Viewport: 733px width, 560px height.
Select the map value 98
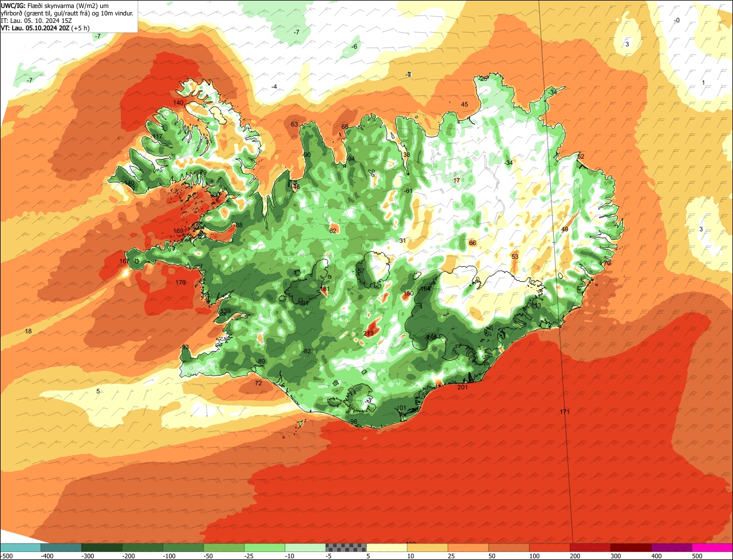pyautogui.click(x=353, y=421)
